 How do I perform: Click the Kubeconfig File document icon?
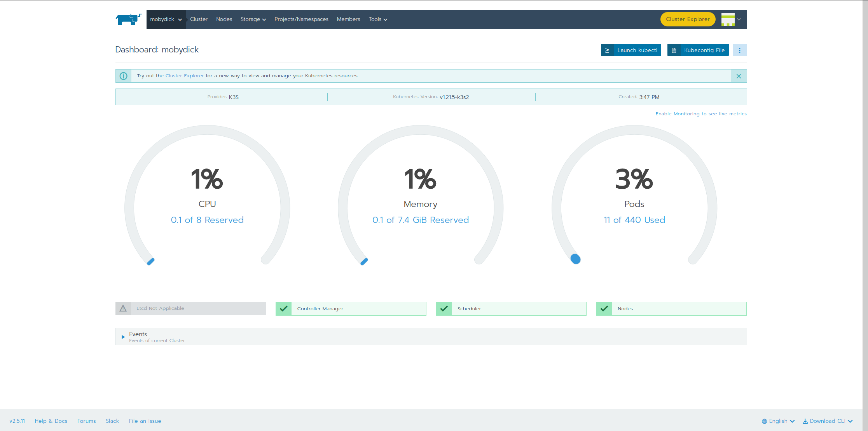(674, 50)
